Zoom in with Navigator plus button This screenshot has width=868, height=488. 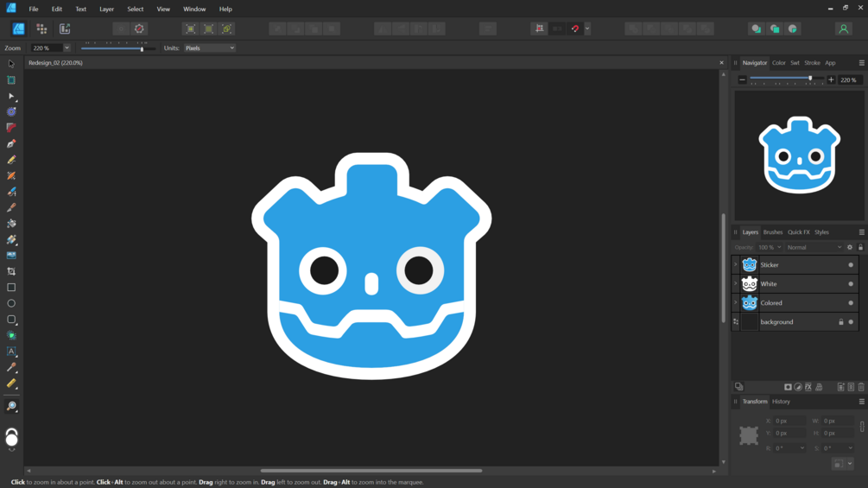tap(831, 79)
